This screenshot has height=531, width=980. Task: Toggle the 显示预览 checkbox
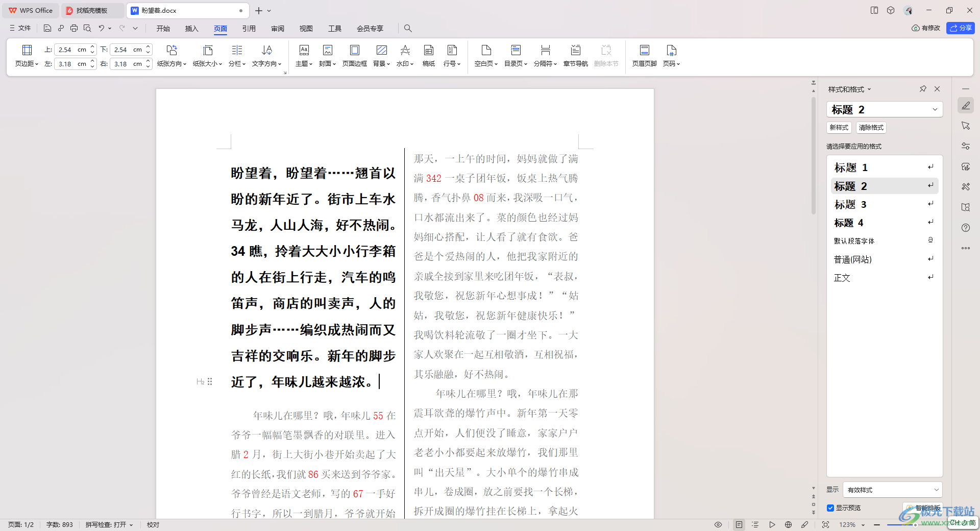830,508
